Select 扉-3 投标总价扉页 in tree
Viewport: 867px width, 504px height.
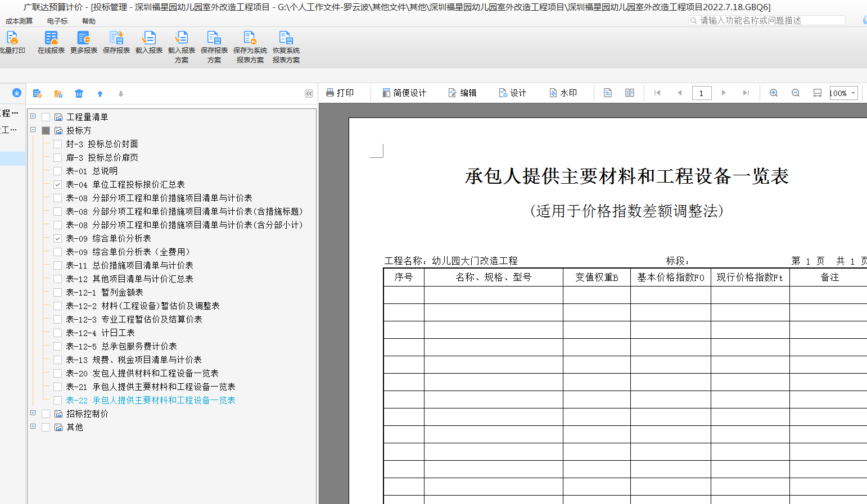tap(102, 157)
